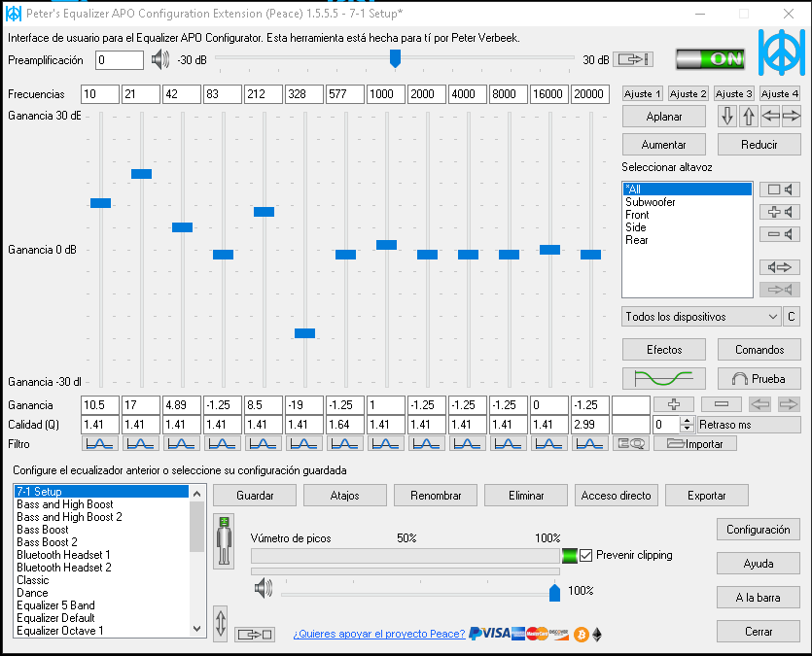Click the square speaker icon beside the speaker list
812x656 pixels.
click(779, 190)
